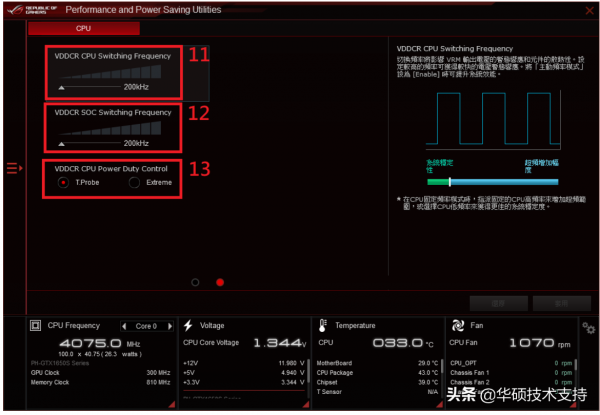Screen dimensions: 600x415
Task: Click the +3.3V voltage row
Action: (x=244, y=382)
